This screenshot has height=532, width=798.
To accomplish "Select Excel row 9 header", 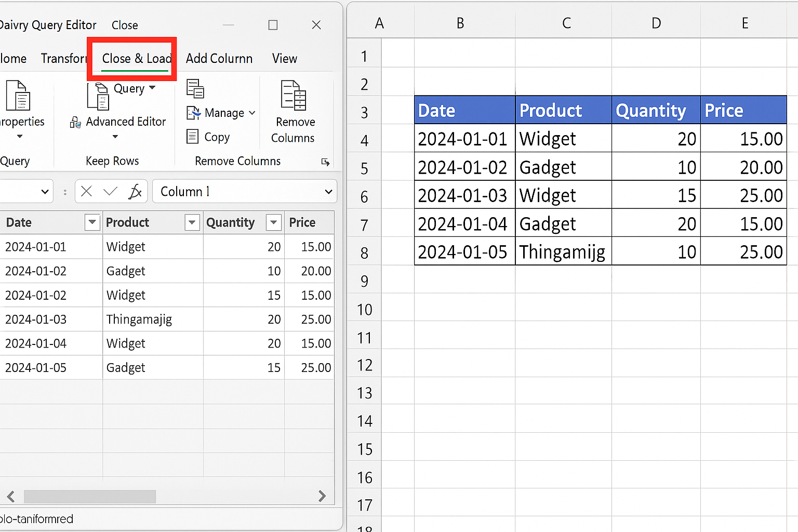I will pos(364,281).
